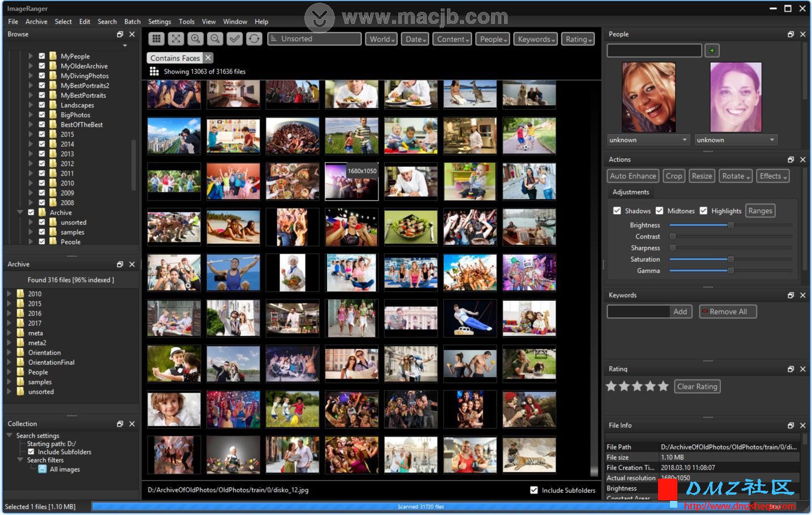Click the Clear Rating button
The image size is (812, 515).
click(x=698, y=386)
